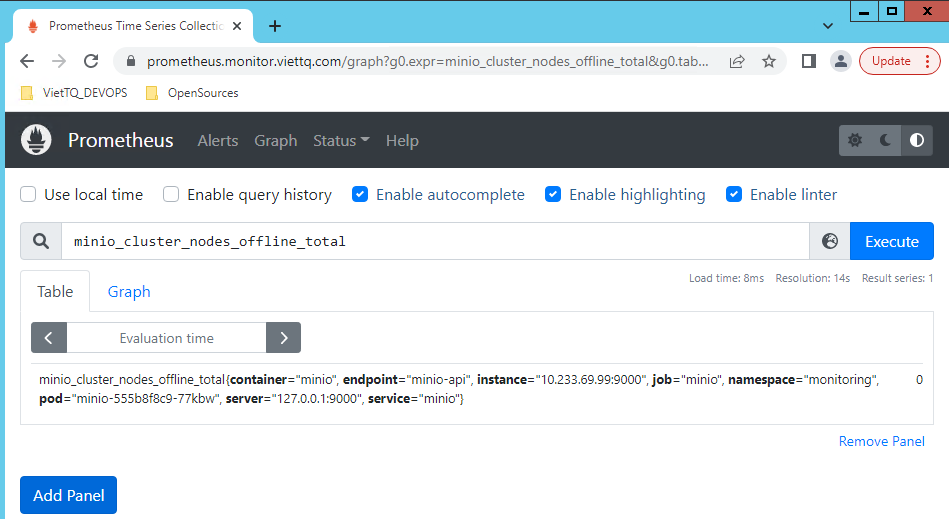Select the contrast browser-preference theme icon
949x519 pixels.
(917, 141)
